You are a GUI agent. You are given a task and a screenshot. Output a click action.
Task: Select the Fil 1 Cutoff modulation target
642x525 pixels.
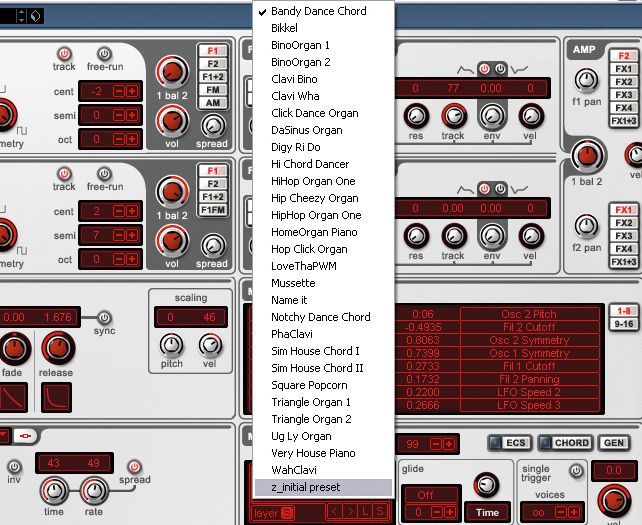pos(529,366)
